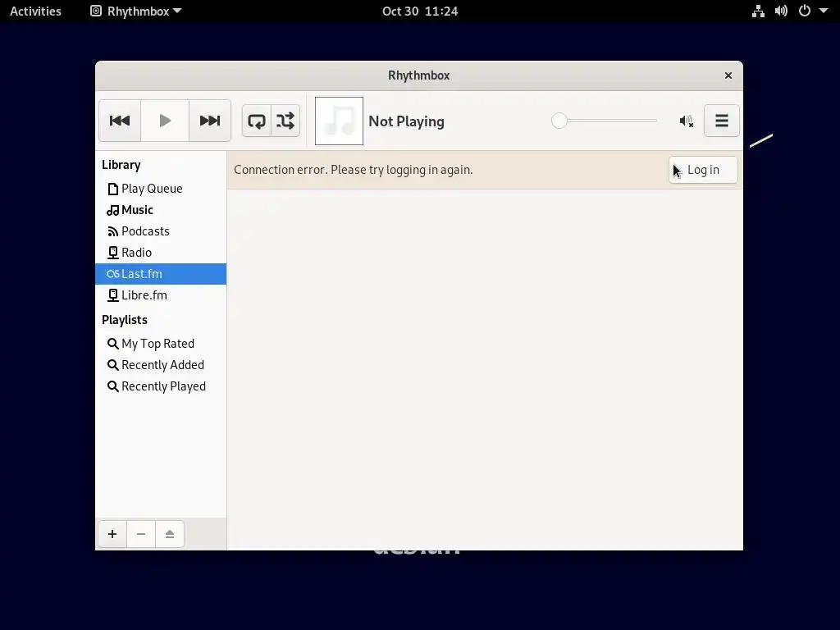Image resolution: width=840 pixels, height=630 pixels.
Task: Click the Play Queue document icon
Action: pos(112,189)
